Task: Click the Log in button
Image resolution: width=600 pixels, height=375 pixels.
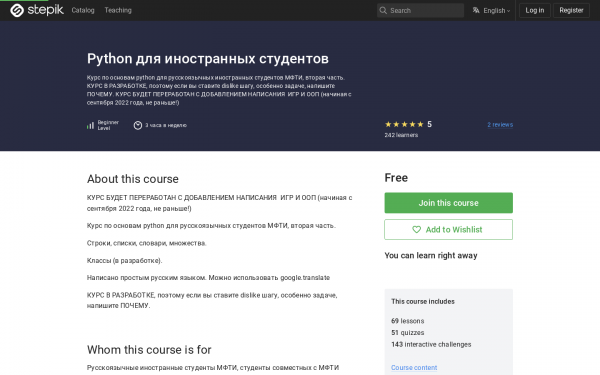Action: (535, 10)
